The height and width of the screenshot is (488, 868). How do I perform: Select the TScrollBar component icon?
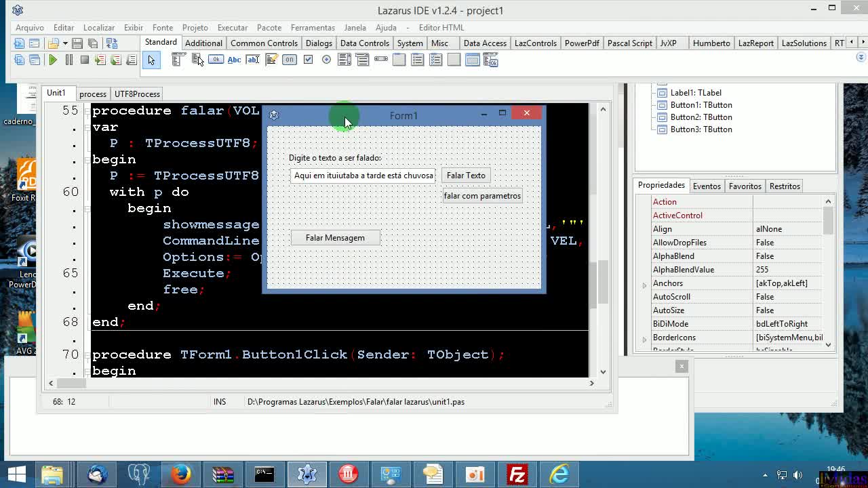pyautogui.click(x=381, y=60)
